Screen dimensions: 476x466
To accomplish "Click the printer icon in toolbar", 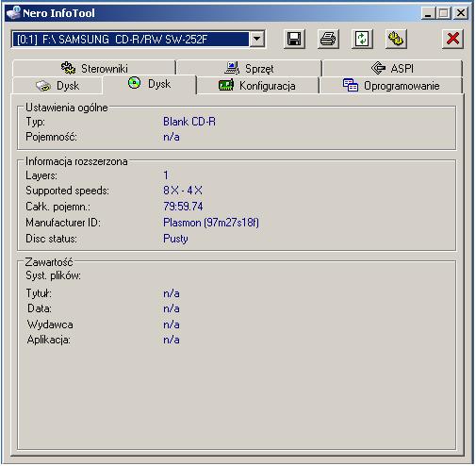I will [x=328, y=40].
